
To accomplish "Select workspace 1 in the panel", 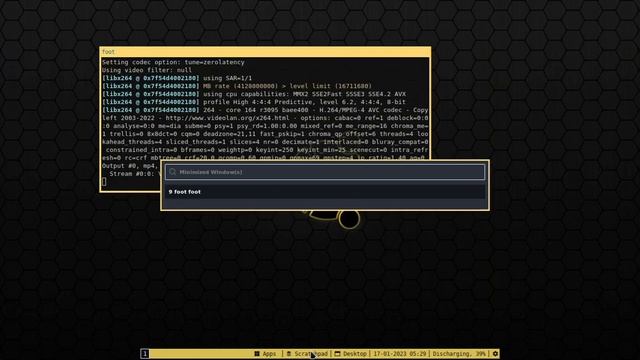I will (x=145, y=353).
